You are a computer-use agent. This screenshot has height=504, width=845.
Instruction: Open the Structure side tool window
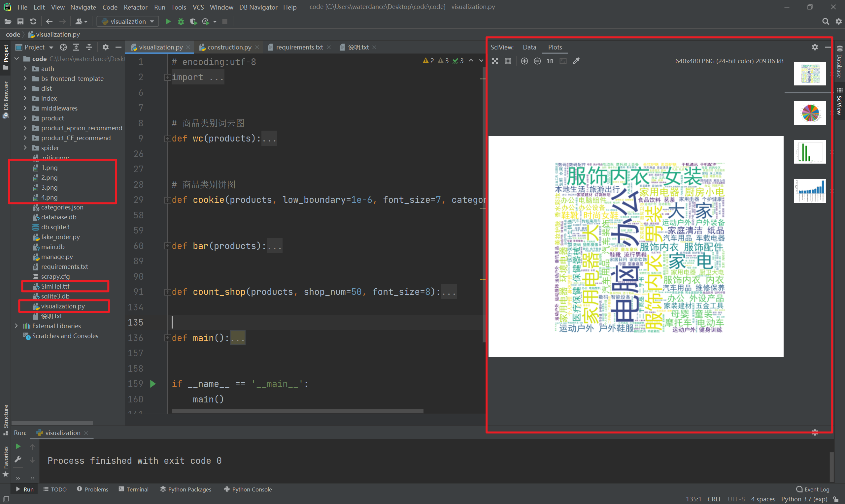[x=6, y=420]
